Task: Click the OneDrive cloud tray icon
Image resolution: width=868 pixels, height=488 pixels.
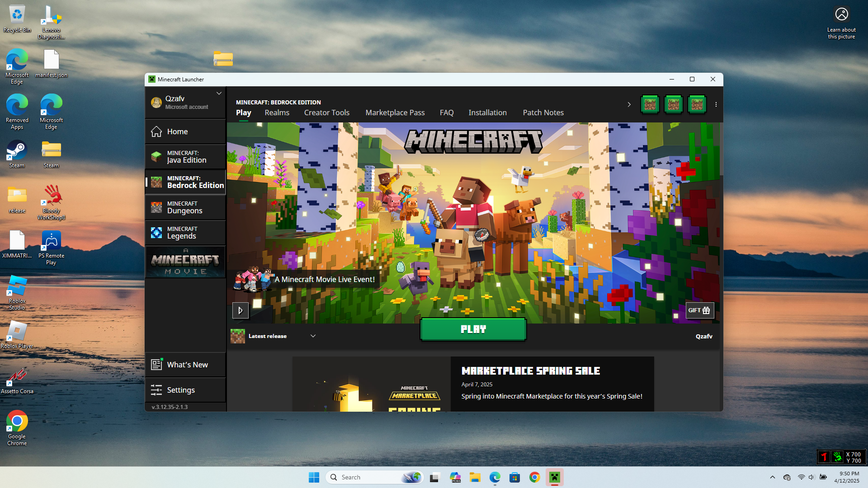Action: (x=787, y=477)
